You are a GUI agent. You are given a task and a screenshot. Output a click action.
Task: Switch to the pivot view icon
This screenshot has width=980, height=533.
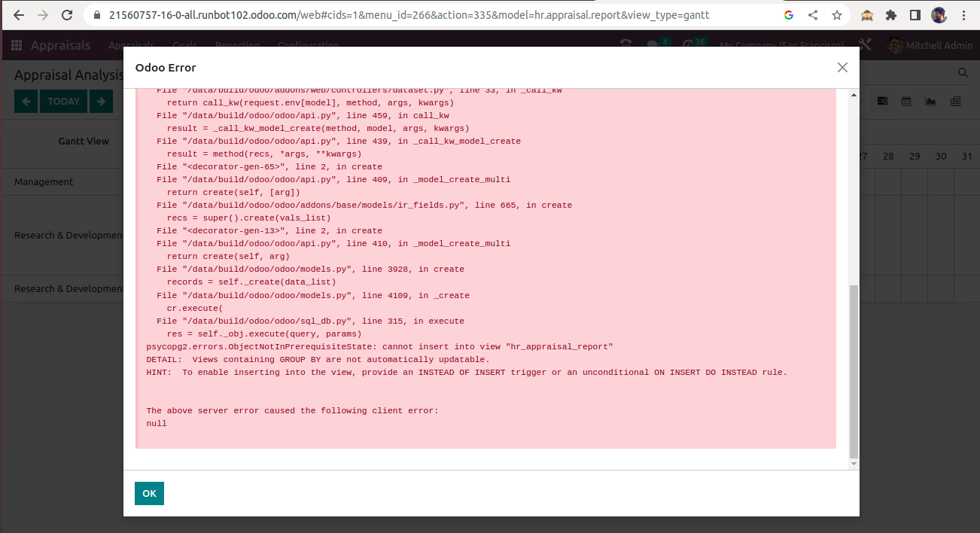point(956,101)
